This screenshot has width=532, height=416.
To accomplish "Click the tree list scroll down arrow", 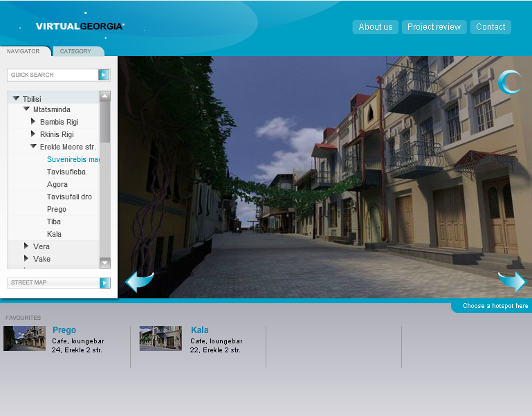I will tap(105, 262).
